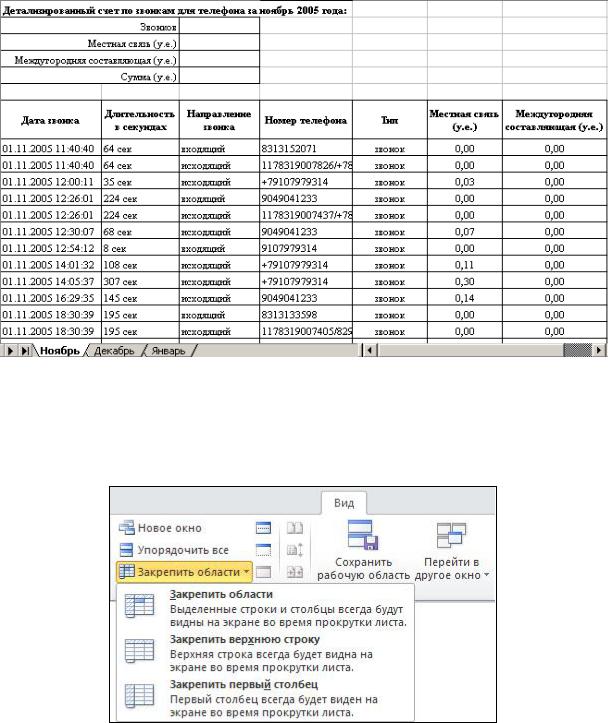
Task: Click the Unhide window icon beside Закрепить области
Action: [x=263, y=572]
